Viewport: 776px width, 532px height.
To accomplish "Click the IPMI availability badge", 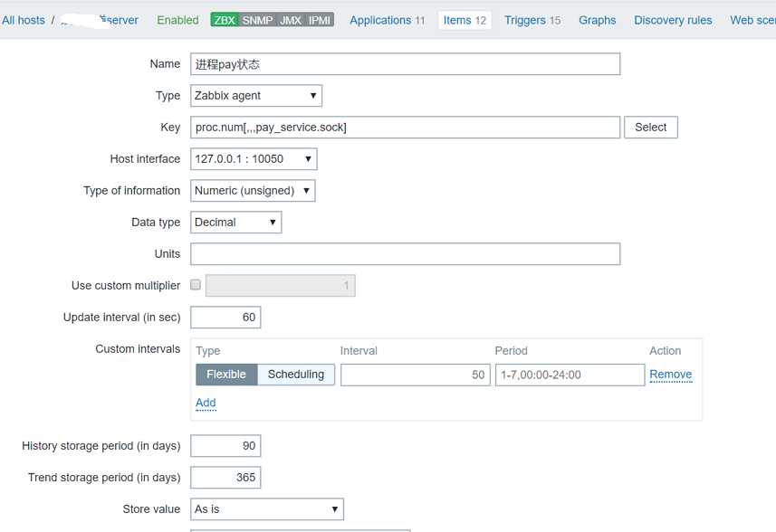I will tap(320, 20).
